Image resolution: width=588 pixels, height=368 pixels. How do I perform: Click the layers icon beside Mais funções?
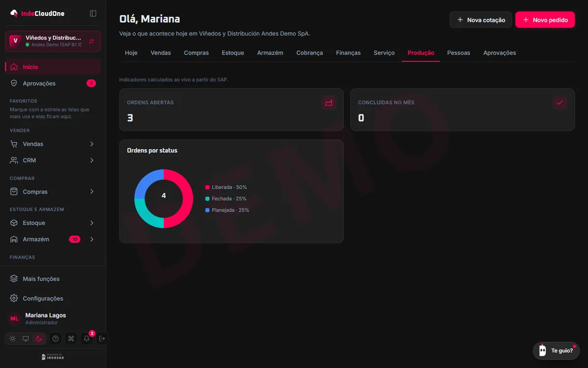tap(14, 279)
